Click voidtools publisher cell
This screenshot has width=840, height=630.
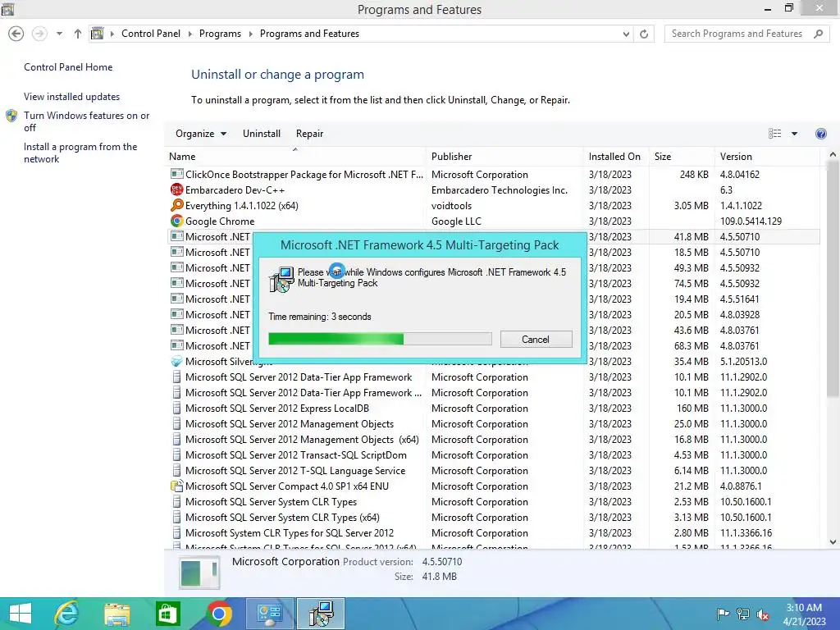pyautogui.click(x=451, y=205)
